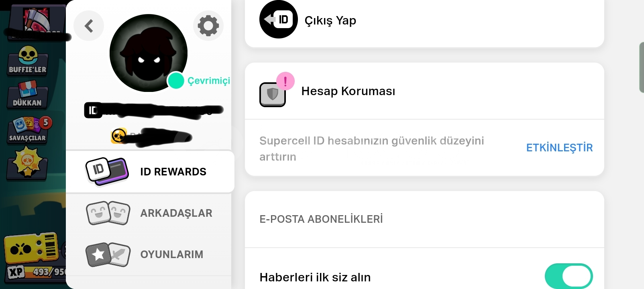
Task: Open the ARKADAŞLAR friends section
Action: pyautogui.click(x=149, y=213)
